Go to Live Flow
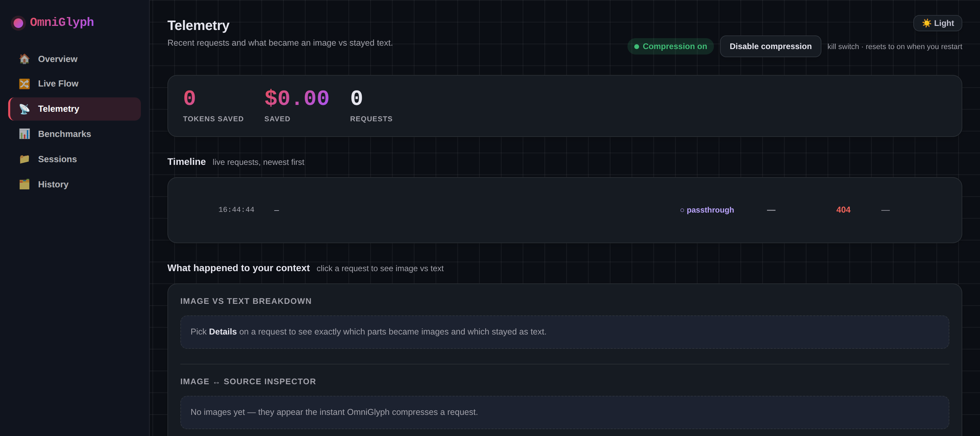The height and width of the screenshot is (436, 980). tap(75, 84)
